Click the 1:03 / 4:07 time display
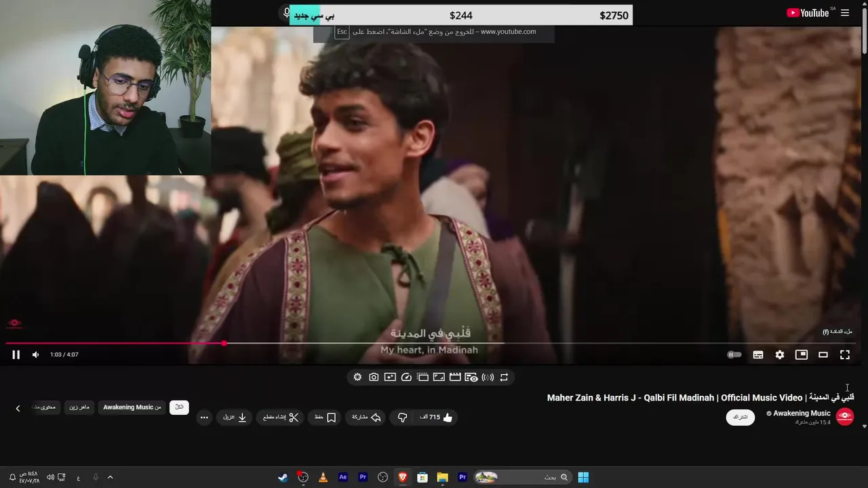Viewport: 868px width, 488px height. (x=64, y=354)
